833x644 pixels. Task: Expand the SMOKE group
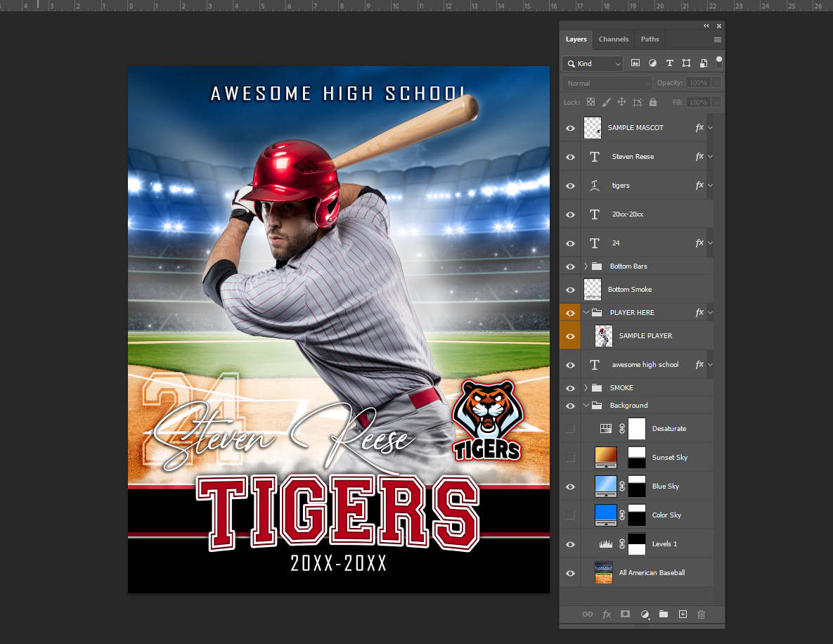(586, 388)
